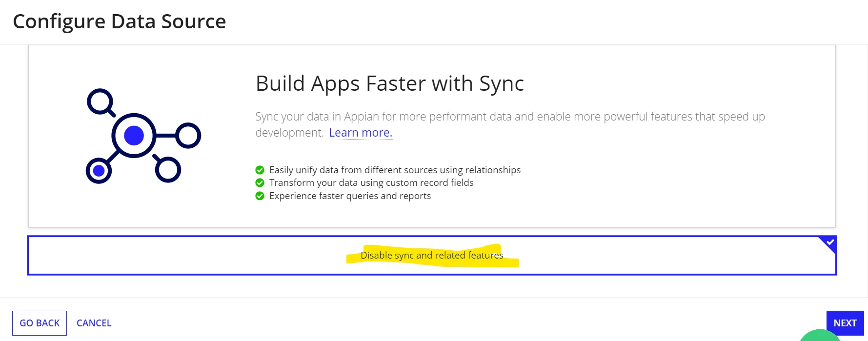868x341 pixels.
Task: Open the 'Learn more.' link
Action: coord(361,133)
